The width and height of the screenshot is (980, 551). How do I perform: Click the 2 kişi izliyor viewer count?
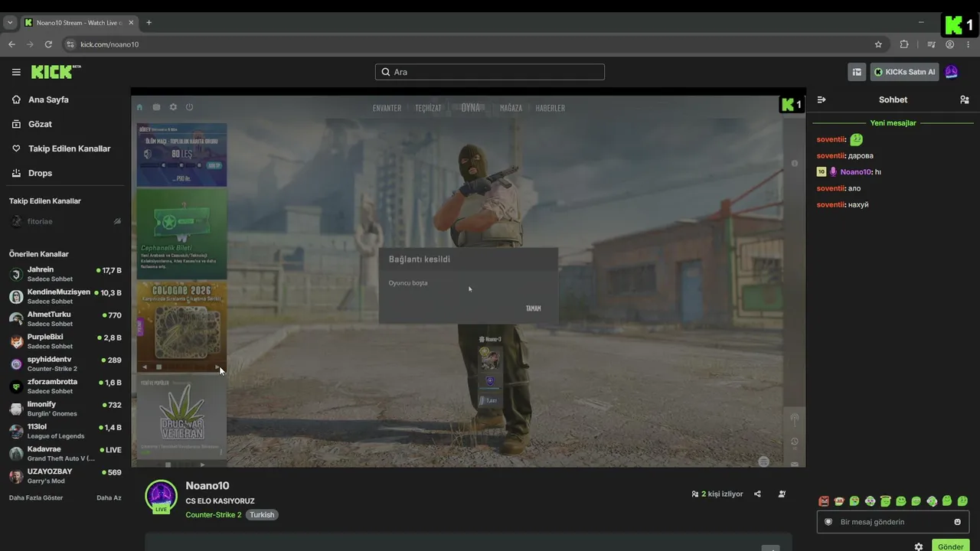(717, 494)
